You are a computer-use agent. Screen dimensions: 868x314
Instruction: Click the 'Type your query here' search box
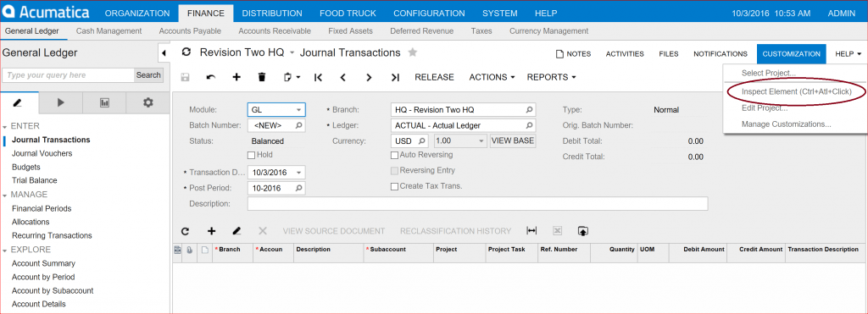pyautogui.click(x=69, y=75)
